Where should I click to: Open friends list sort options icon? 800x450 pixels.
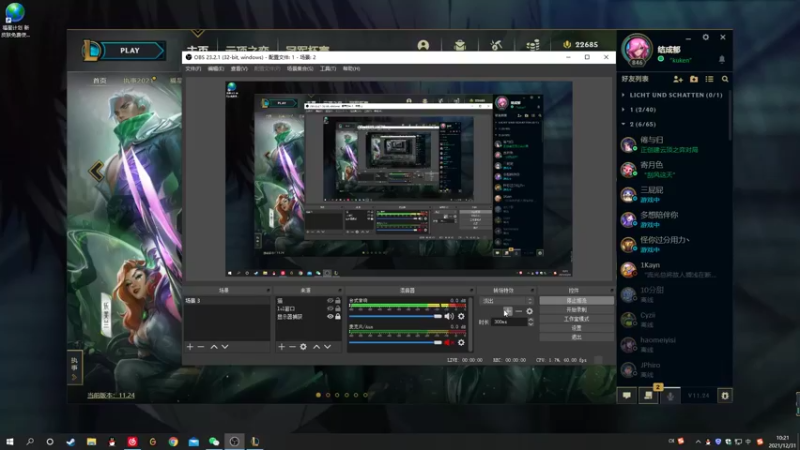(x=709, y=79)
